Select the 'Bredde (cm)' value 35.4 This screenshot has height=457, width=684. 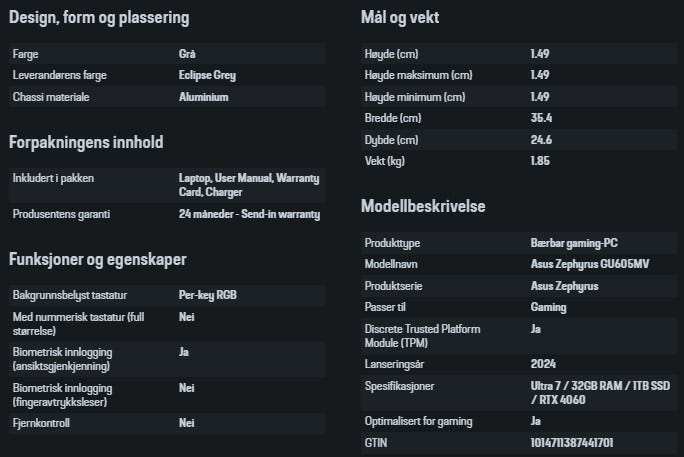pos(541,118)
